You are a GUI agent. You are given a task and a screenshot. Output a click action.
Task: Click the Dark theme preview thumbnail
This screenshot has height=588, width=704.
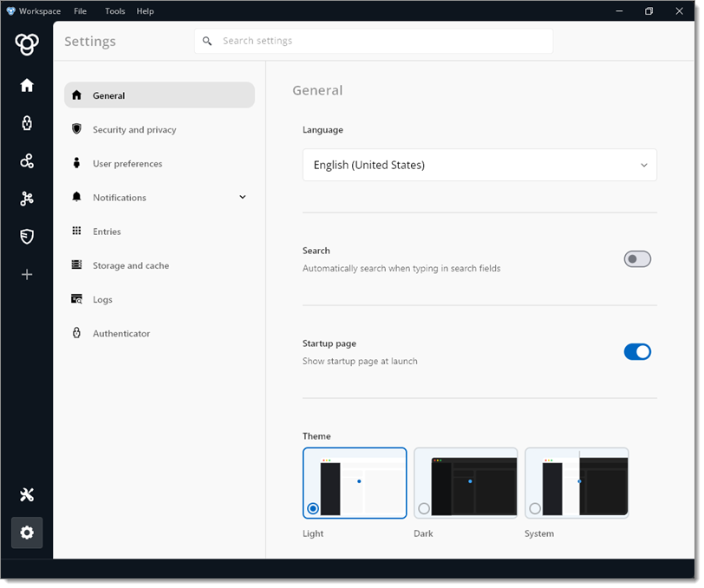(x=466, y=483)
